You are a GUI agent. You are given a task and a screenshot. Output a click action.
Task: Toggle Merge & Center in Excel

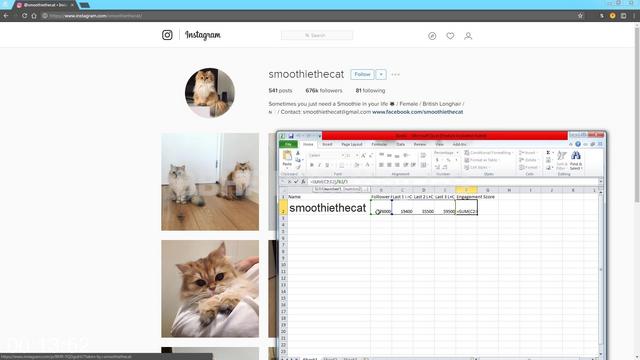pyautogui.click(x=423, y=165)
